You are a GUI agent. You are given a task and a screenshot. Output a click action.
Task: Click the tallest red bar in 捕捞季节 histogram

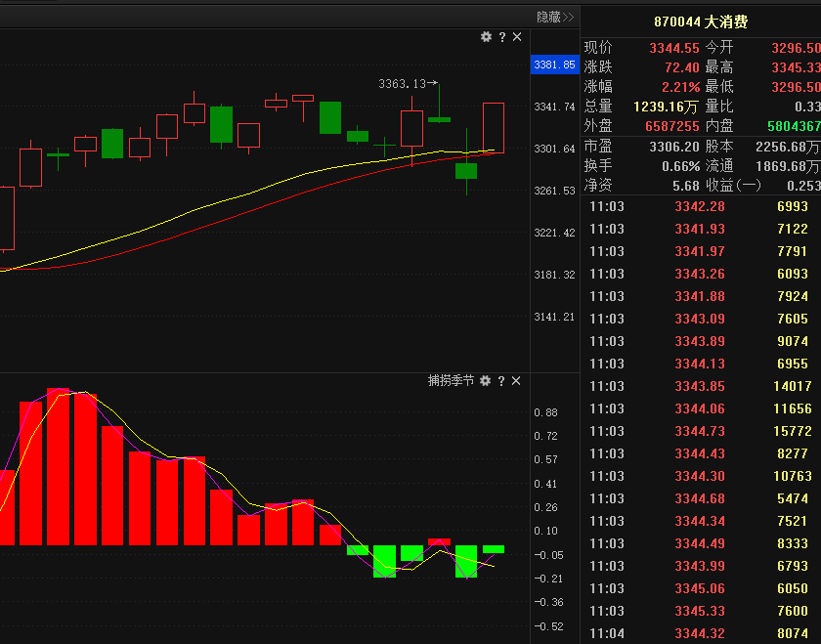pyautogui.click(x=59, y=466)
